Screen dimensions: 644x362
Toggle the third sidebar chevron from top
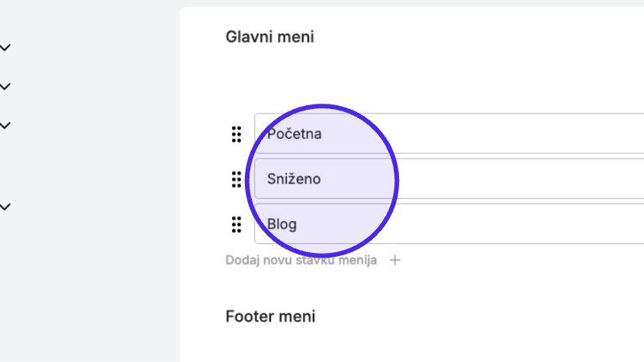tap(5, 126)
